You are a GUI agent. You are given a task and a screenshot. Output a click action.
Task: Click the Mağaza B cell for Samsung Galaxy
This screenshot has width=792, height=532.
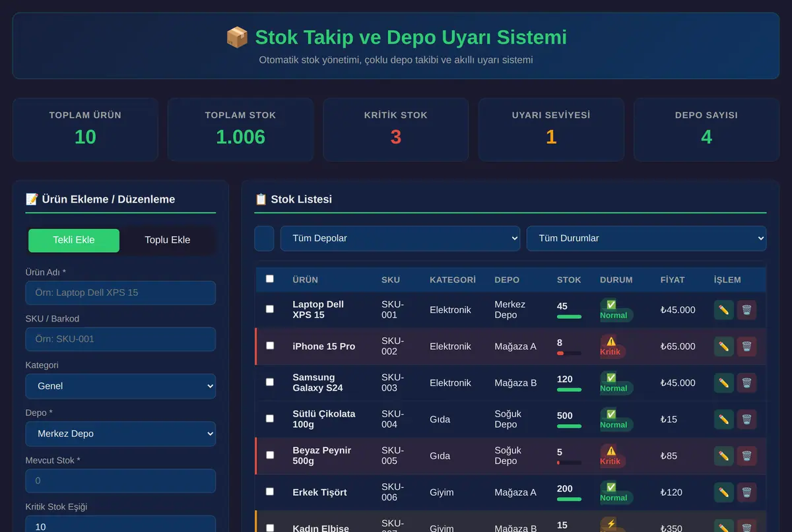click(x=515, y=383)
